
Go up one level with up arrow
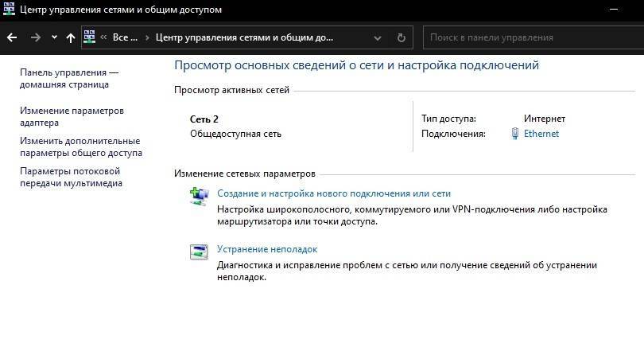coord(71,37)
